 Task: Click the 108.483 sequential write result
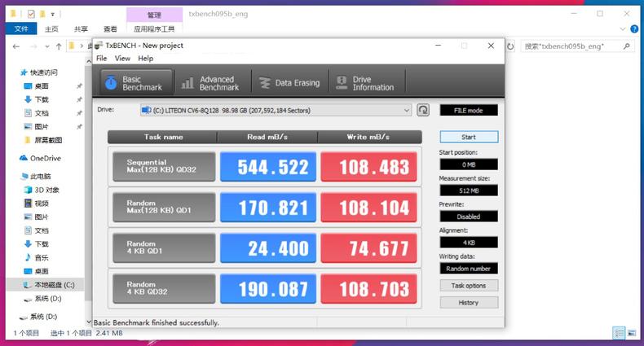click(368, 166)
